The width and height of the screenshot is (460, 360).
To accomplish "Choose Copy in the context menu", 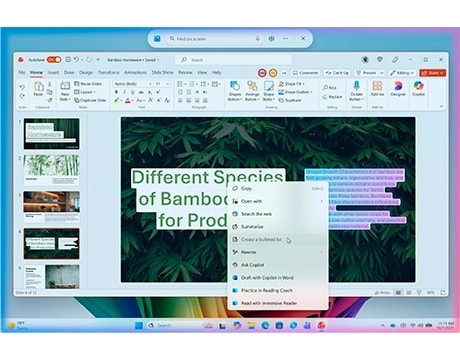I will click(x=278, y=189).
